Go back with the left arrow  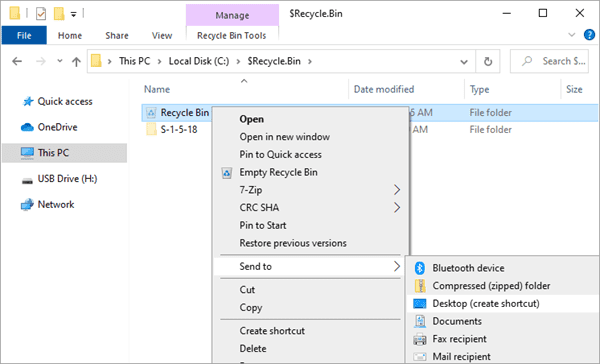click(x=17, y=61)
